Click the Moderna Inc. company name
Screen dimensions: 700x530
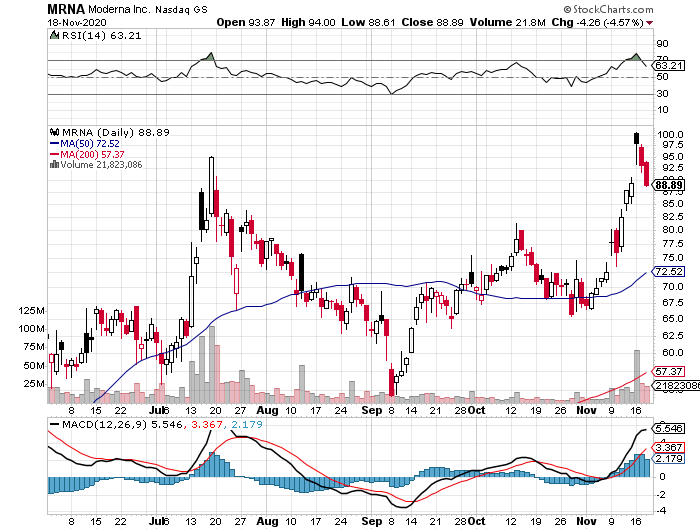click(x=119, y=9)
